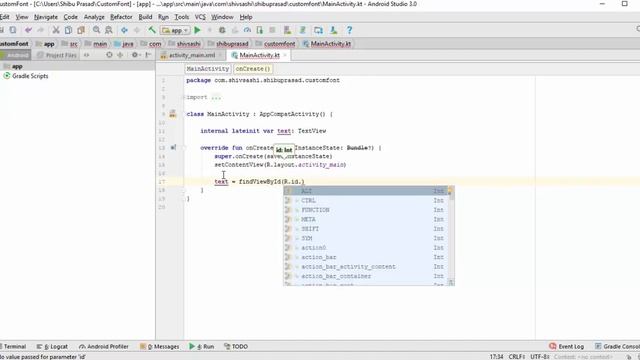Open the Navigate menu
The image size is (640, 360).
coord(46,17)
